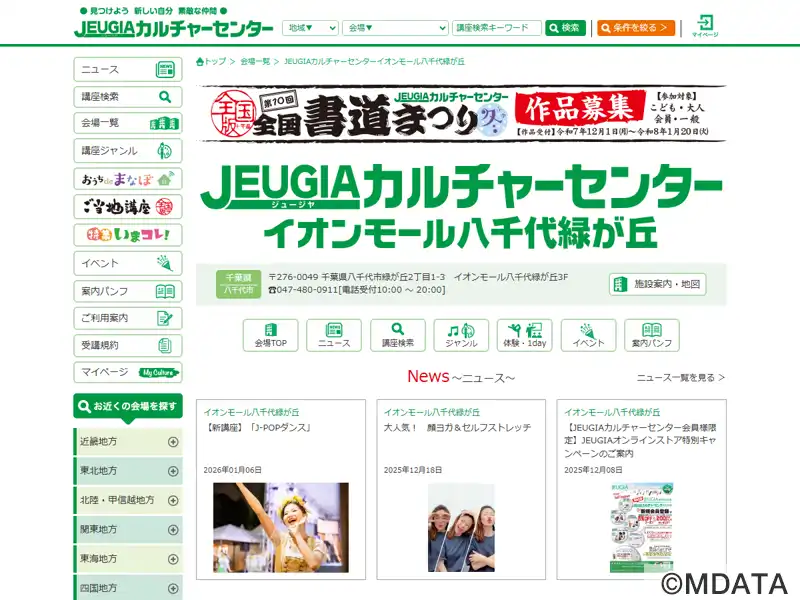Click the お近くの会場を探す heading
Image resolution: width=800 pixels, height=600 pixels.
pyautogui.click(x=128, y=407)
